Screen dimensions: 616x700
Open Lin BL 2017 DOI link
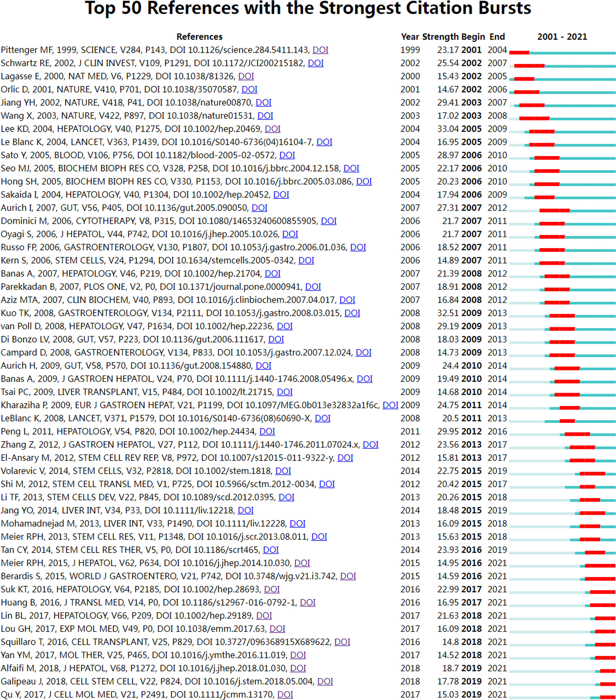pyautogui.click(x=264, y=615)
